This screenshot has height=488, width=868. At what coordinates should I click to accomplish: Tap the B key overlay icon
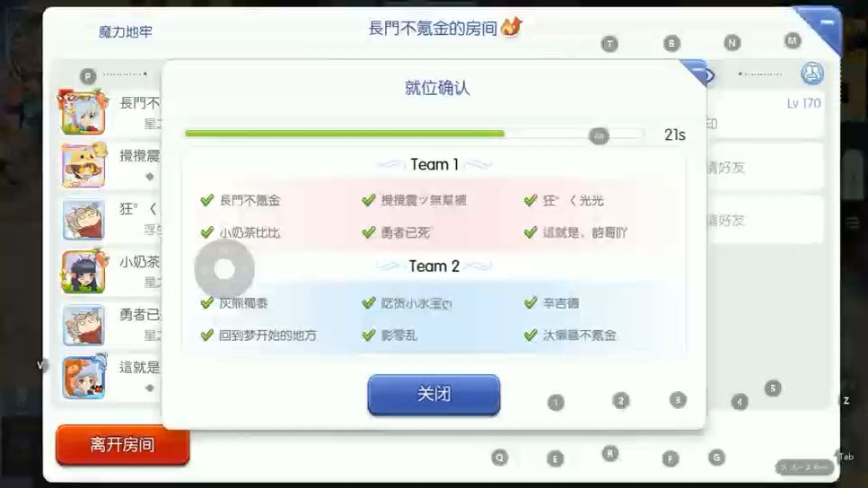point(671,43)
